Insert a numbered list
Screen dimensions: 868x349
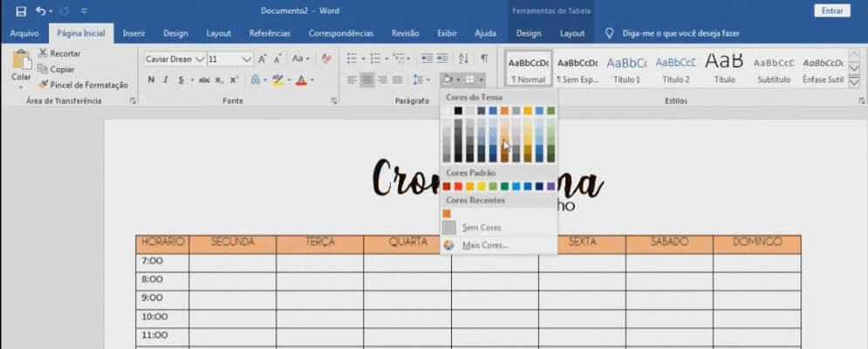click(375, 58)
